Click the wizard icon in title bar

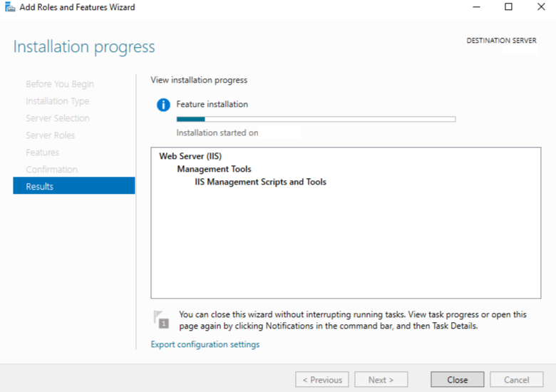click(10, 6)
